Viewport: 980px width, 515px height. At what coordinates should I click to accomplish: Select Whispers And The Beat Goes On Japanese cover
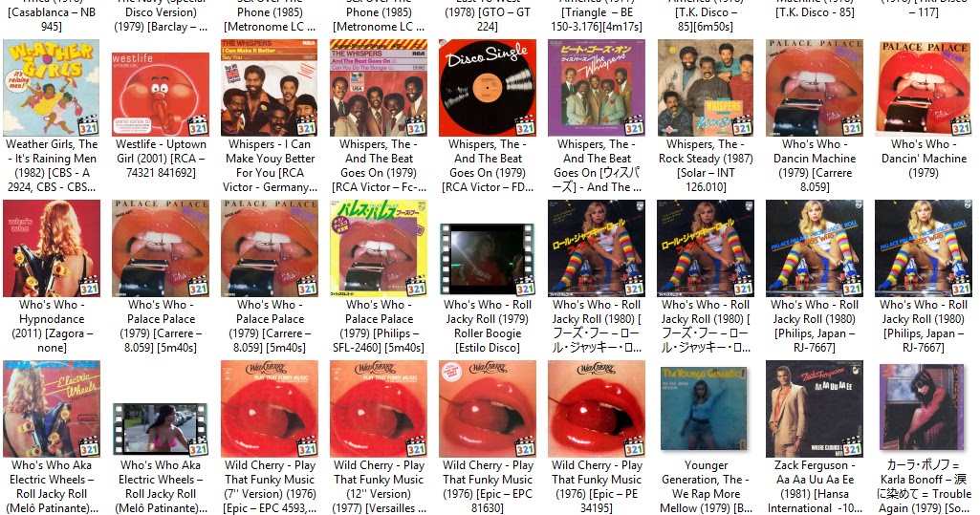click(x=597, y=87)
